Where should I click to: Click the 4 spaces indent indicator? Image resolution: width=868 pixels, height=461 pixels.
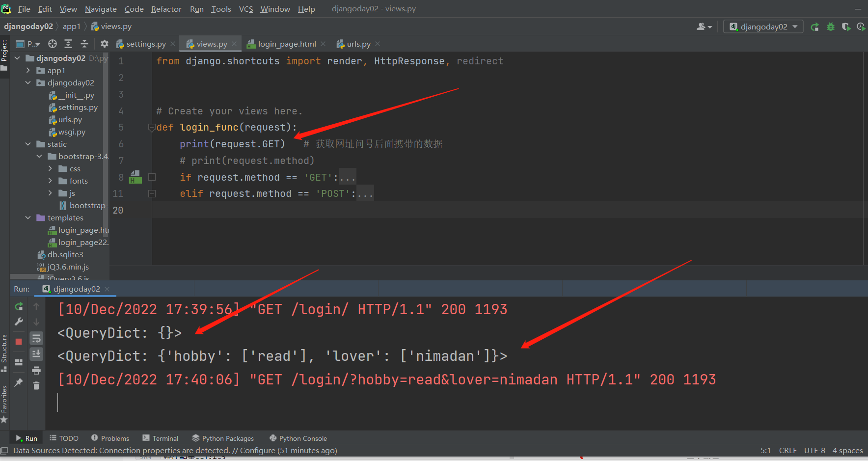(x=847, y=450)
